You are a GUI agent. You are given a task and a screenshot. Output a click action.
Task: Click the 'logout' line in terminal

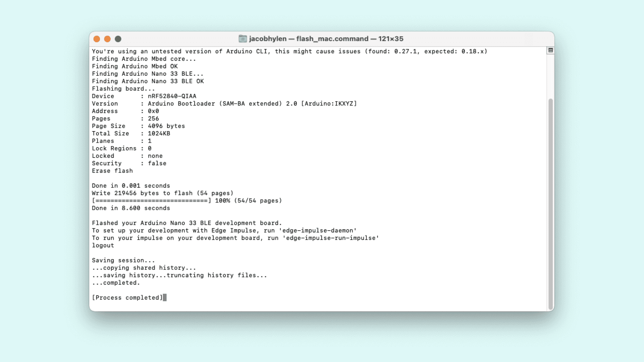tap(103, 245)
